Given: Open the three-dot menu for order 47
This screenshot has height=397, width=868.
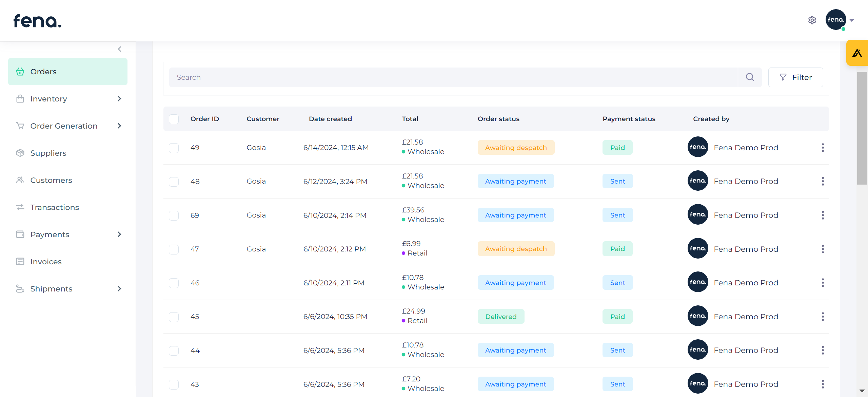Looking at the screenshot, I should click(823, 249).
